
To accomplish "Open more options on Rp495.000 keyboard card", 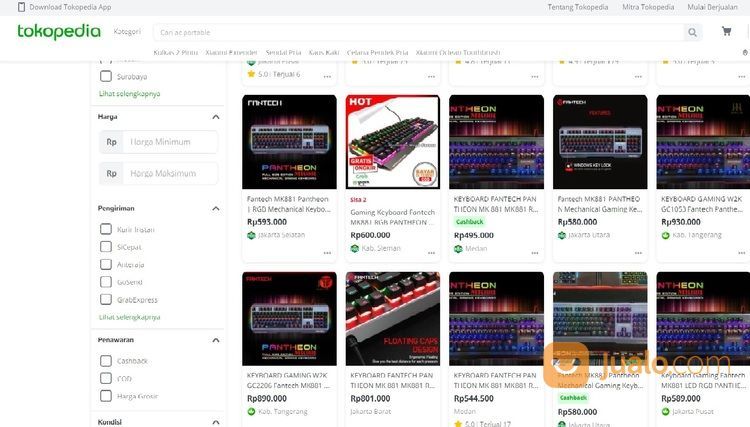I will tap(535, 253).
